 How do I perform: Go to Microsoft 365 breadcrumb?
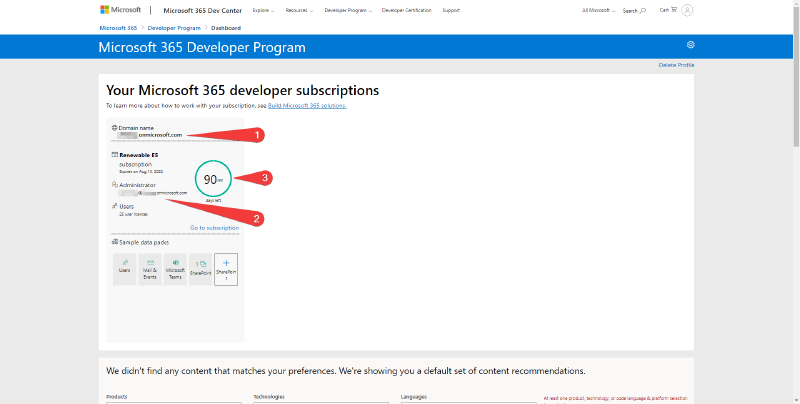pyautogui.click(x=118, y=28)
